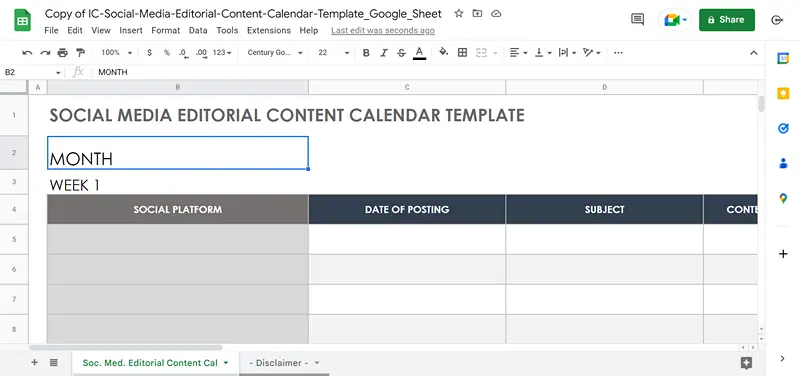Format as percent
Viewport: 800px width, 376px height.
pyautogui.click(x=166, y=53)
